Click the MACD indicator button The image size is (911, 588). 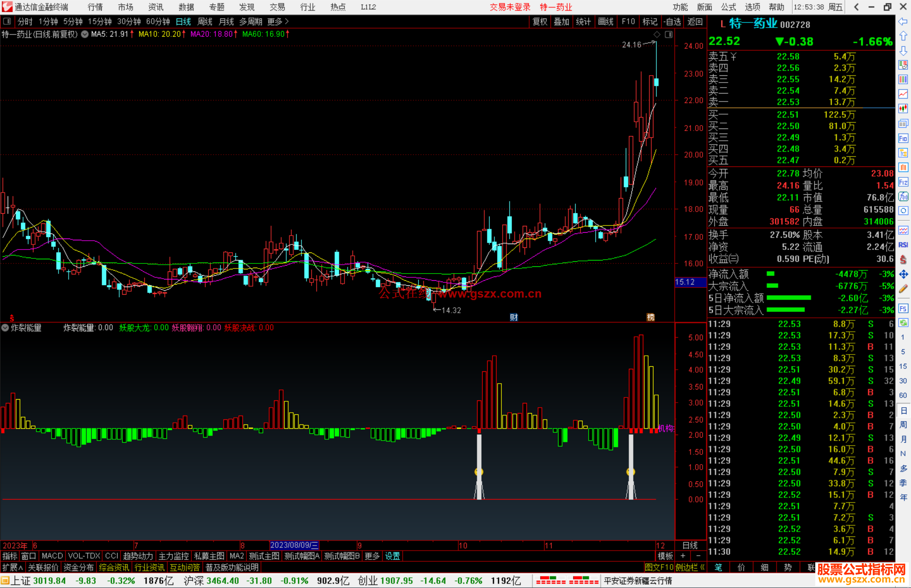tap(52, 556)
